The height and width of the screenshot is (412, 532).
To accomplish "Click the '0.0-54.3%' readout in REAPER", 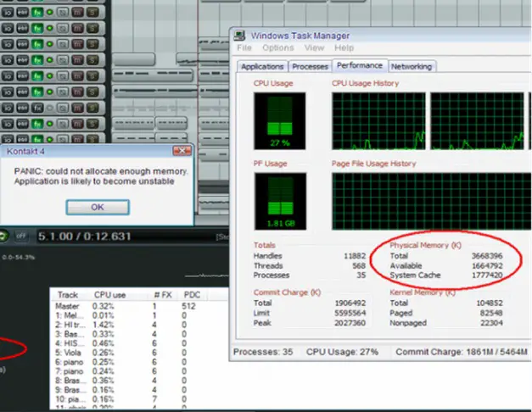I will click(19, 258).
